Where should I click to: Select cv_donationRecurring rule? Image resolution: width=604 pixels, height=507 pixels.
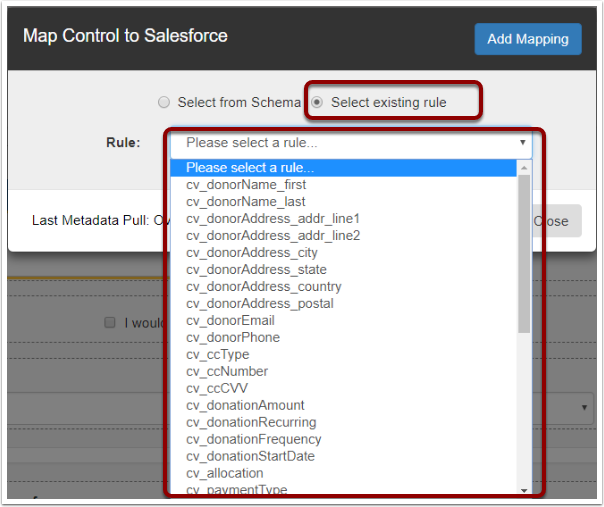click(343, 422)
